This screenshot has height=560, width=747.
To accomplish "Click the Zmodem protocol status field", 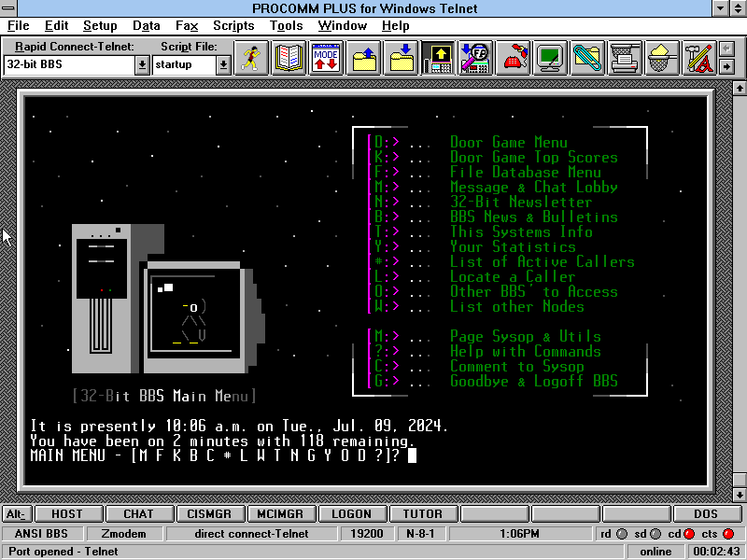I will (124, 534).
